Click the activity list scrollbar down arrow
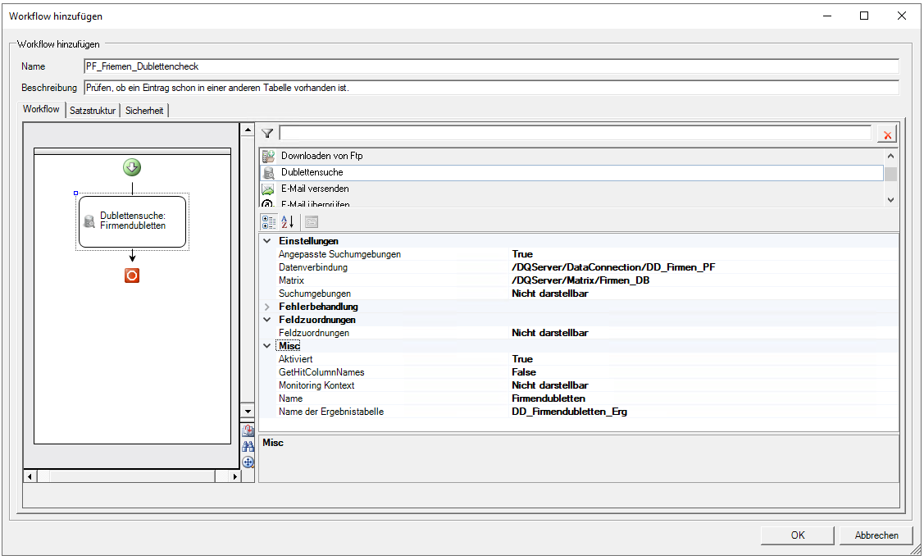This screenshot has width=924, height=560. pos(890,200)
